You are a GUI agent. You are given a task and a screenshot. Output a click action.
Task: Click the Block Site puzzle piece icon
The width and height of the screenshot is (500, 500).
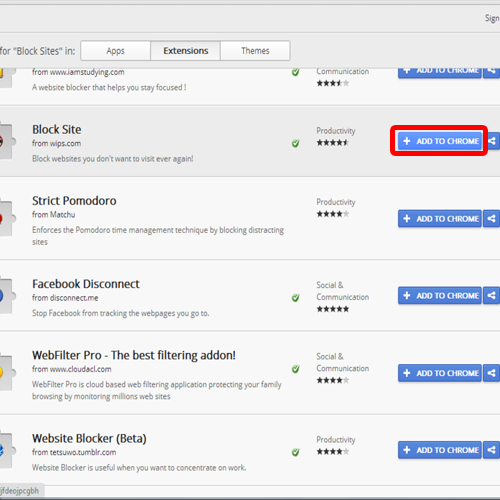point(7,141)
